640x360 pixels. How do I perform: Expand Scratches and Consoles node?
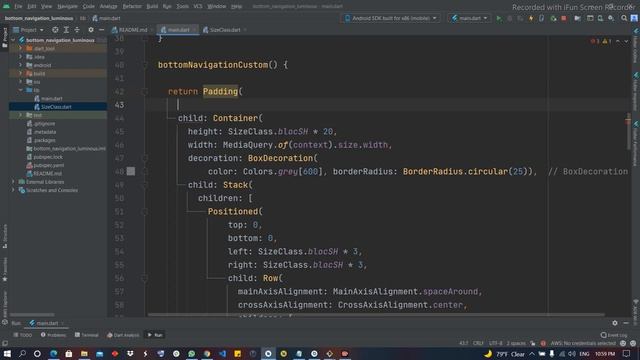13,190
